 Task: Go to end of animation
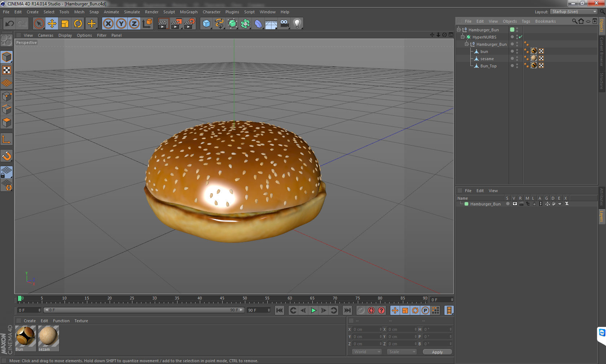[347, 310]
